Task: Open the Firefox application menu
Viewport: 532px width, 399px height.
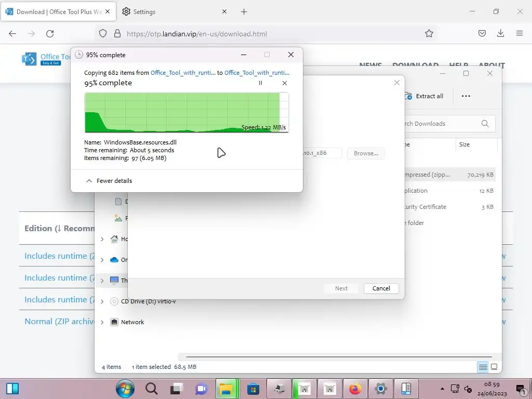Action: click(x=519, y=34)
